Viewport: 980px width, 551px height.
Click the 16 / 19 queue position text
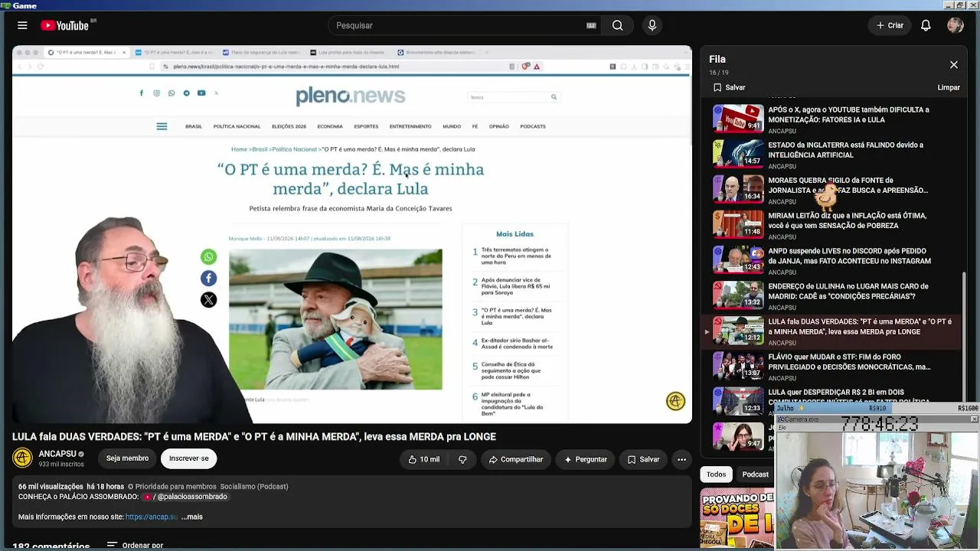click(x=718, y=73)
